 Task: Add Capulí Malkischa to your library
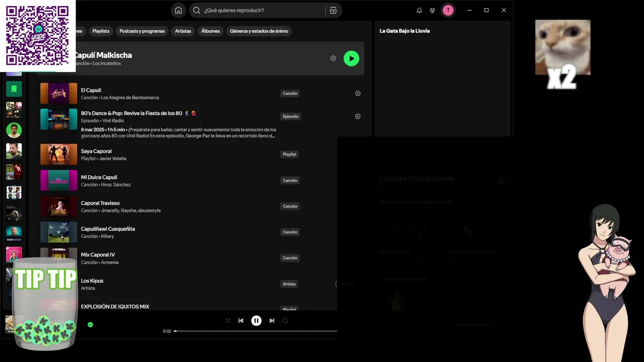point(333,58)
